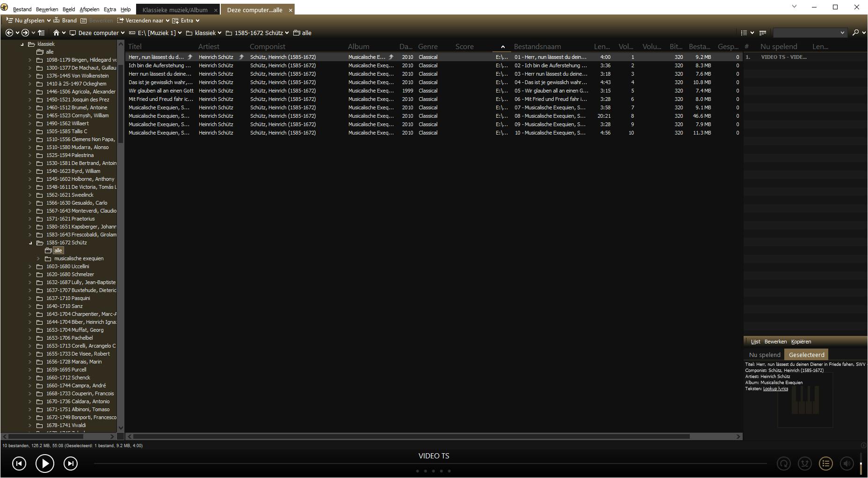The height and width of the screenshot is (478, 868).
Task: Open the Lijst menu in Now Playing panel
Action: click(755, 342)
